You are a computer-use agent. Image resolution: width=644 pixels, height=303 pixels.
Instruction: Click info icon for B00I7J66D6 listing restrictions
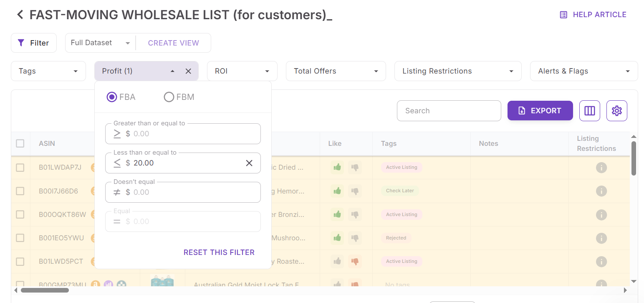pyautogui.click(x=601, y=191)
